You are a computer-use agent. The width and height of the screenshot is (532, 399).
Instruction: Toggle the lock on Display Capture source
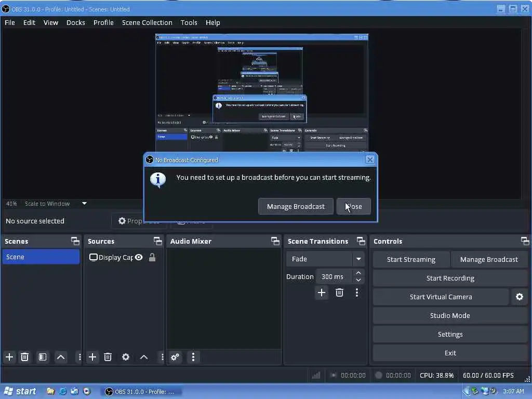(x=152, y=257)
